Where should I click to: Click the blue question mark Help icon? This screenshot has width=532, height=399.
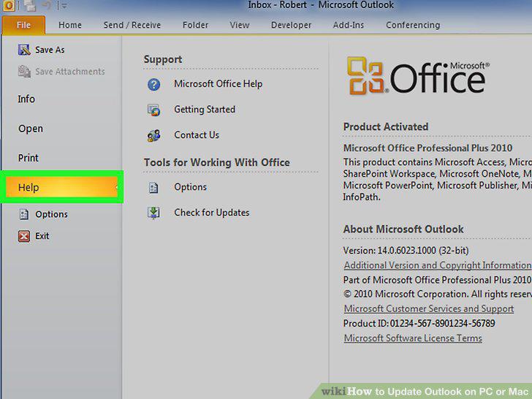point(153,84)
